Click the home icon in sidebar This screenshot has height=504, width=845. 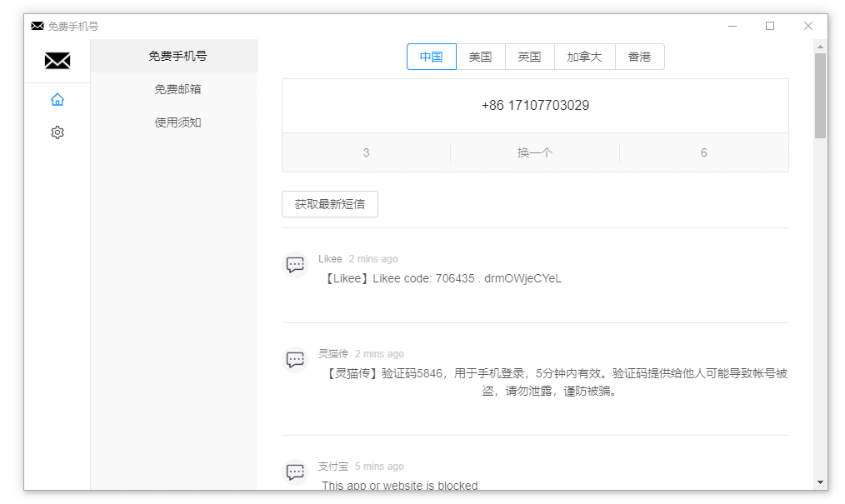(x=57, y=100)
